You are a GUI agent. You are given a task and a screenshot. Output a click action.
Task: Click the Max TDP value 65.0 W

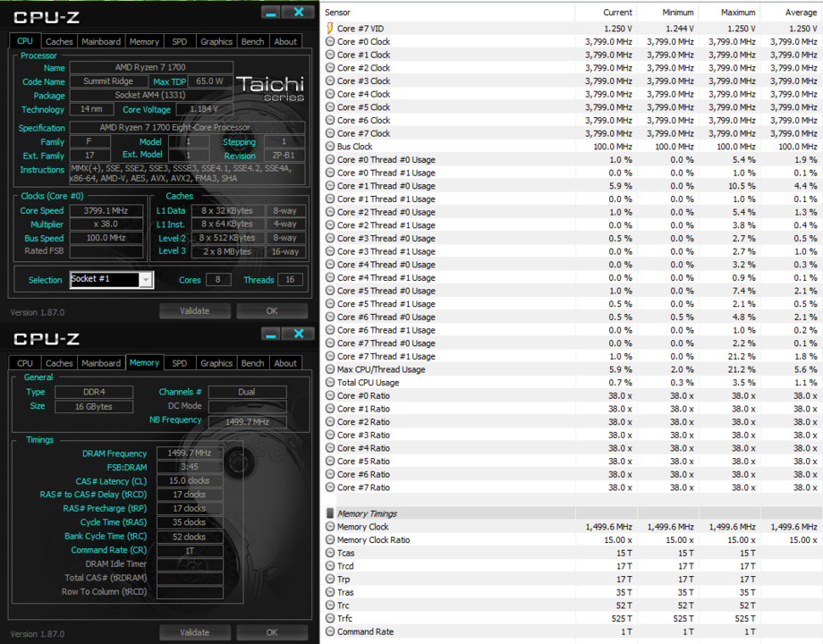click(x=210, y=81)
